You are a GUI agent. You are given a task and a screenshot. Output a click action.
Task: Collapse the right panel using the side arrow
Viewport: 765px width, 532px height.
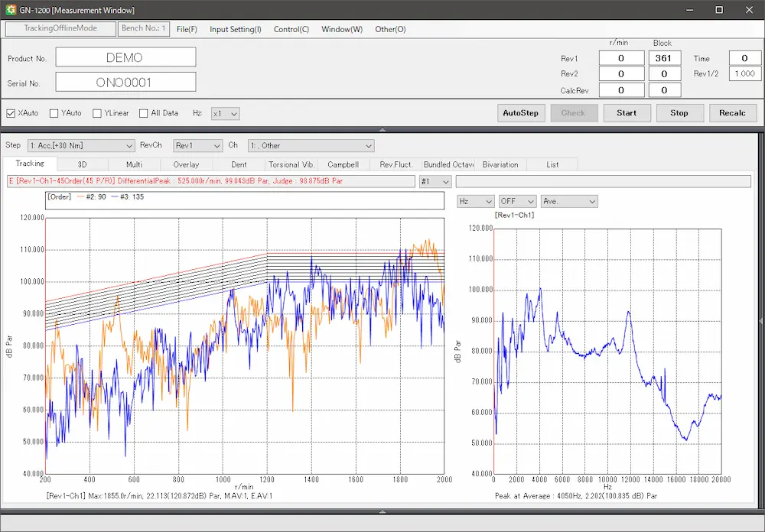coord(760,321)
